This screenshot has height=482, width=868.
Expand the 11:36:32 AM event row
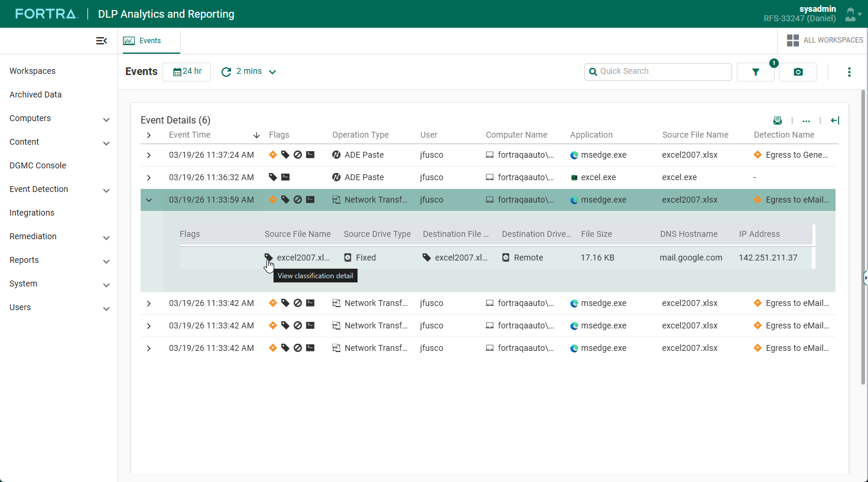pyautogui.click(x=149, y=178)
